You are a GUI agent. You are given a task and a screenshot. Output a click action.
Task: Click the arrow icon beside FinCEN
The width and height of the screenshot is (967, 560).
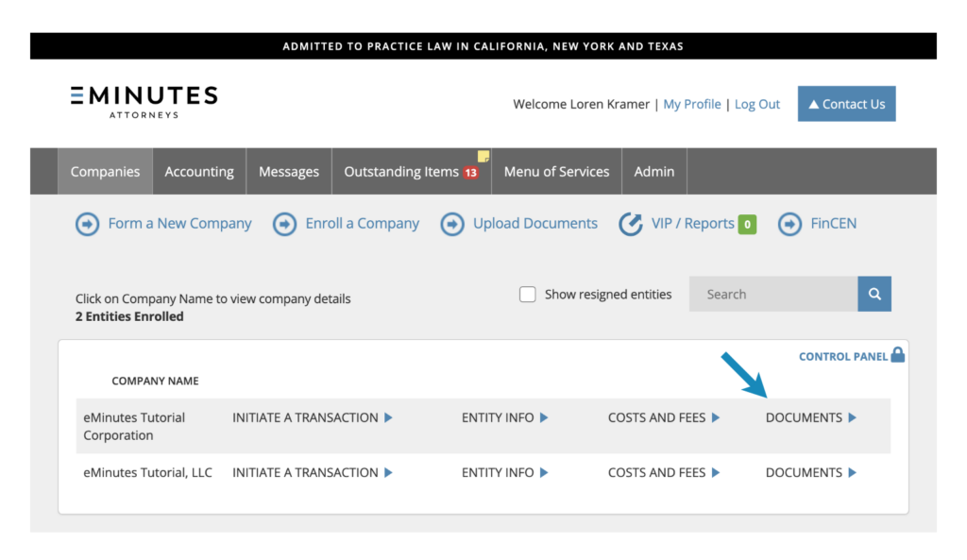tap(789, 224)
